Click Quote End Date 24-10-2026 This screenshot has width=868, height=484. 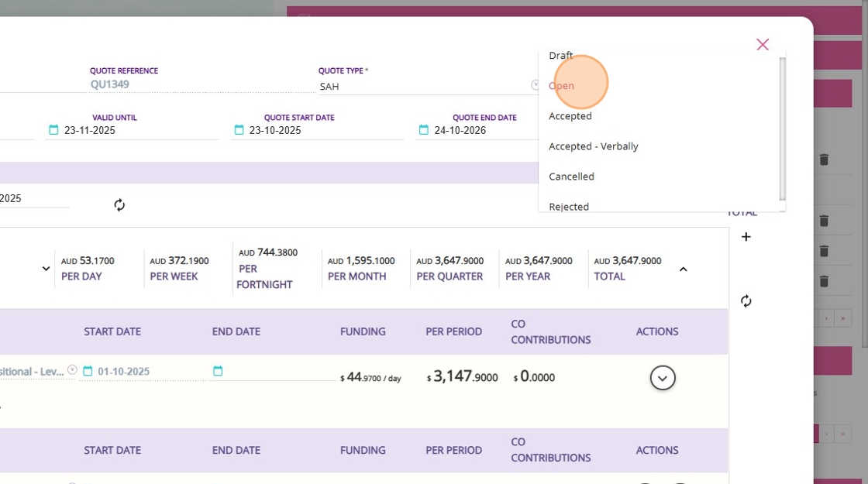pyautogui.click(x=460, y=131)
